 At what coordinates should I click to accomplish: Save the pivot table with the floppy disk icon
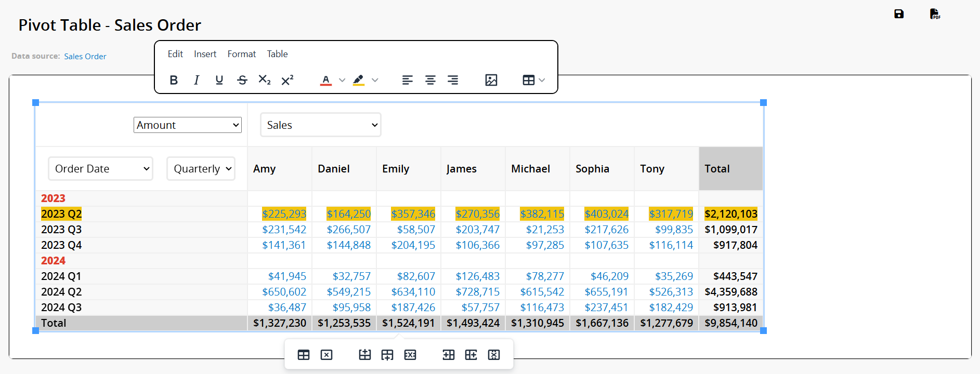[x=899, y=14]
